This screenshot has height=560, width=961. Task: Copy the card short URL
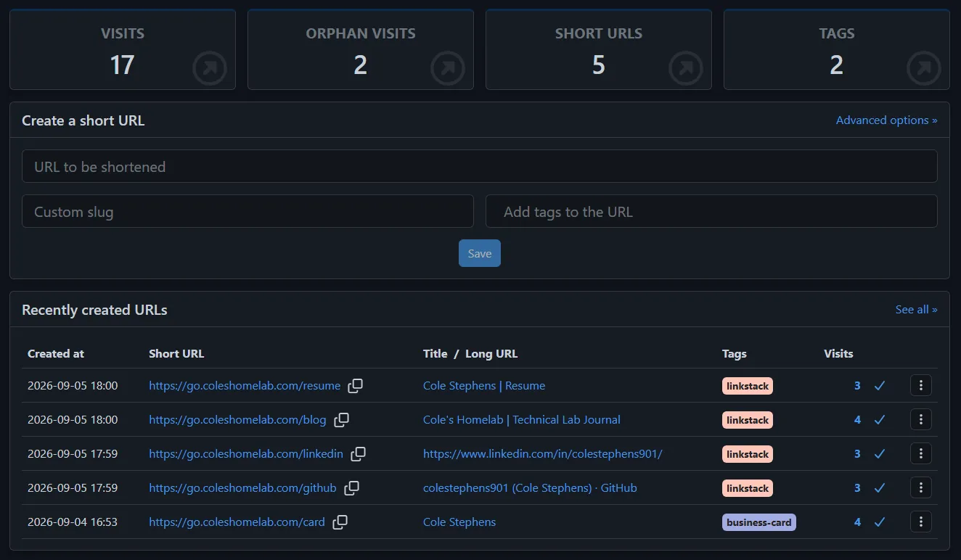point(340,522)
